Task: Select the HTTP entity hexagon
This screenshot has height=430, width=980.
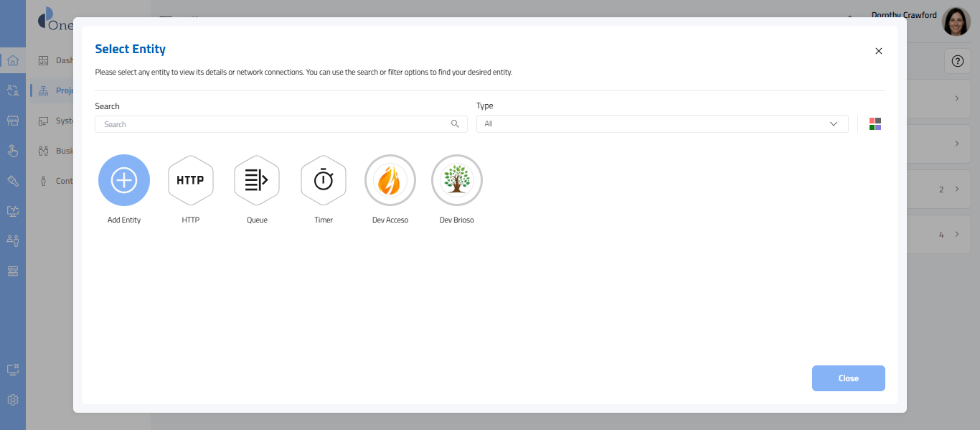Action: [191, 180]
